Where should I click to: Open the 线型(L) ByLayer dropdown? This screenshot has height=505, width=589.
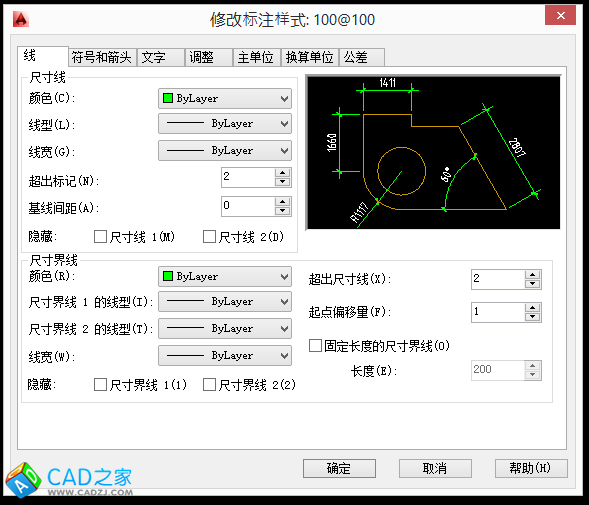[x=225, y=124]
